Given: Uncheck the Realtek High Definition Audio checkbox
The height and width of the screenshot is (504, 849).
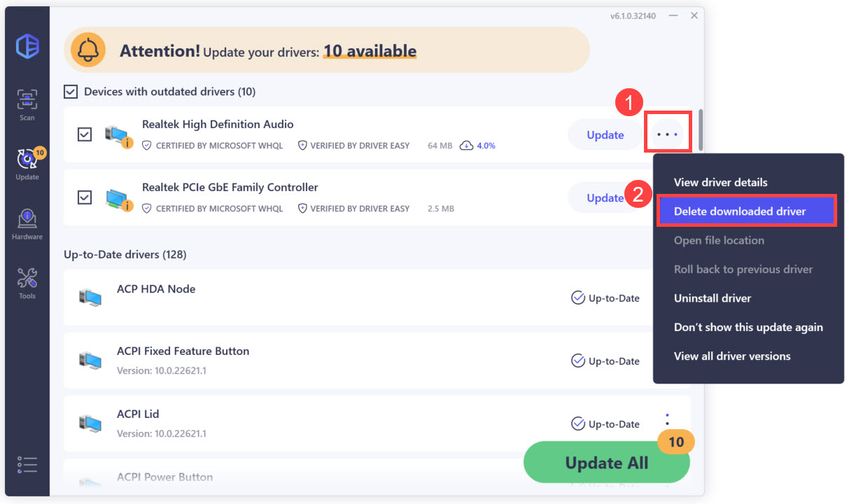Looking at the screenshot, I should [85, 134].
